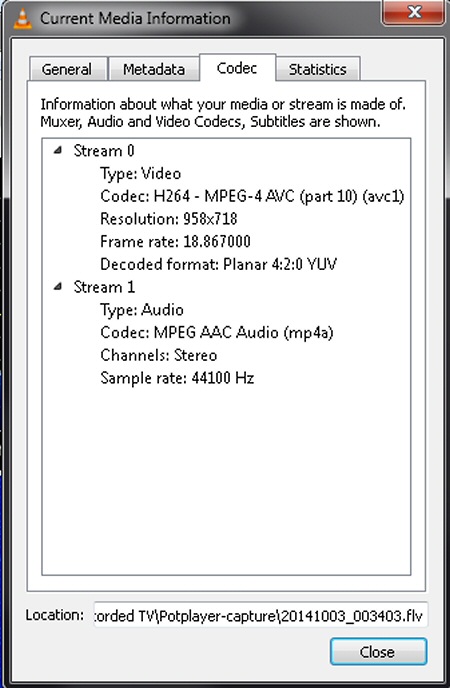Screen dimensions: 450x688
Task: Click the VLC cone icon in title bar
Action: (22, 19)
